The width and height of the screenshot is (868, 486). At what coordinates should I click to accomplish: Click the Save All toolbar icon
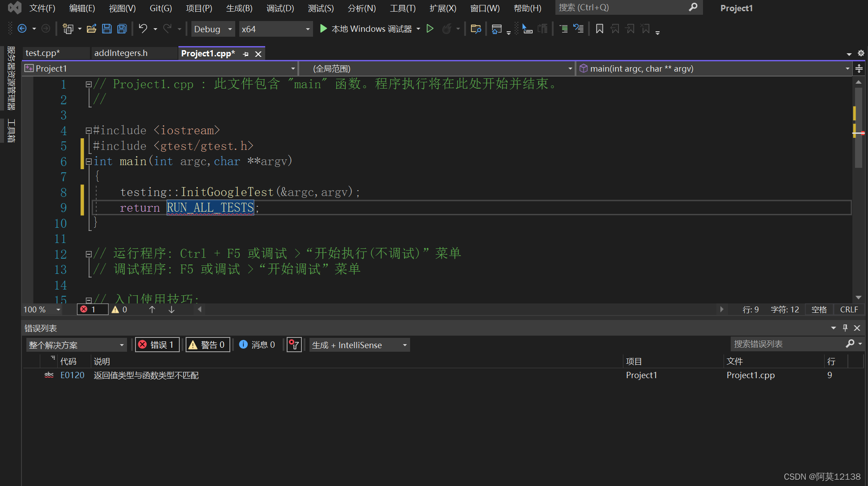pyautogui.click(x=122, y=29)
